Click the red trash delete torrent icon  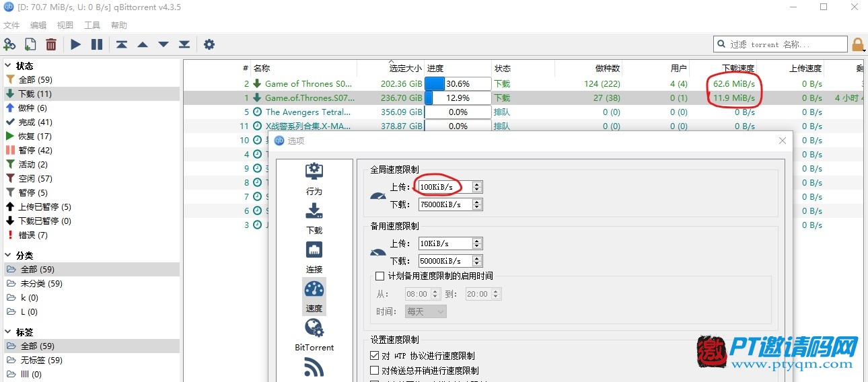pyautogui.click(x=51, y=44)
